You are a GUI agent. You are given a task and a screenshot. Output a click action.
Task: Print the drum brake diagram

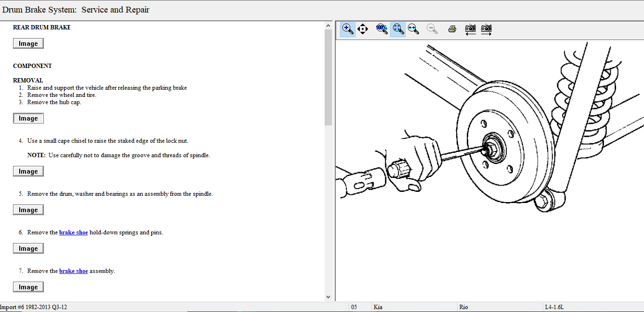coord(452,29)
